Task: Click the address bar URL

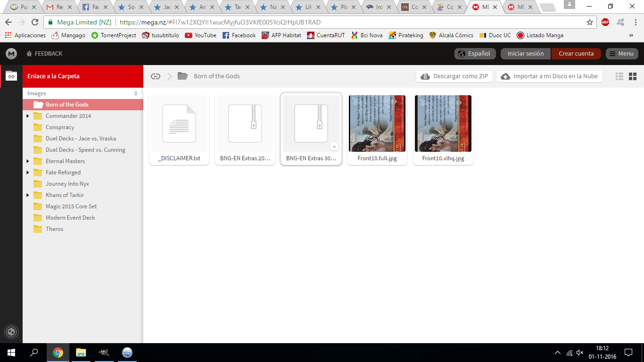Action: coord(220,22)
